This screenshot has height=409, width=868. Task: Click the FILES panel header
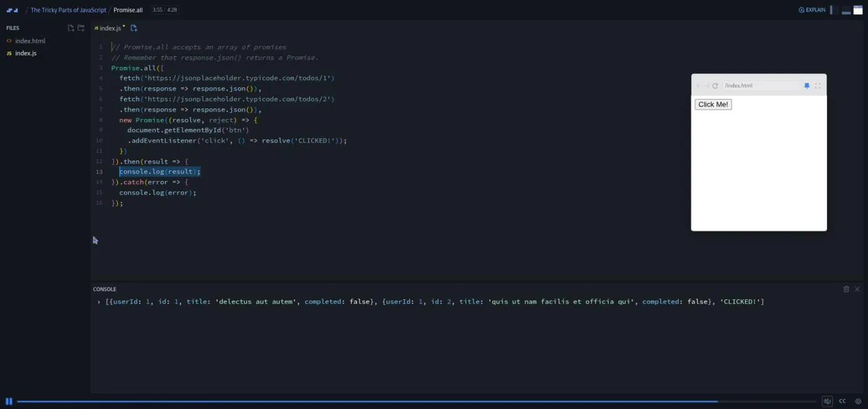tap(13, 28)
